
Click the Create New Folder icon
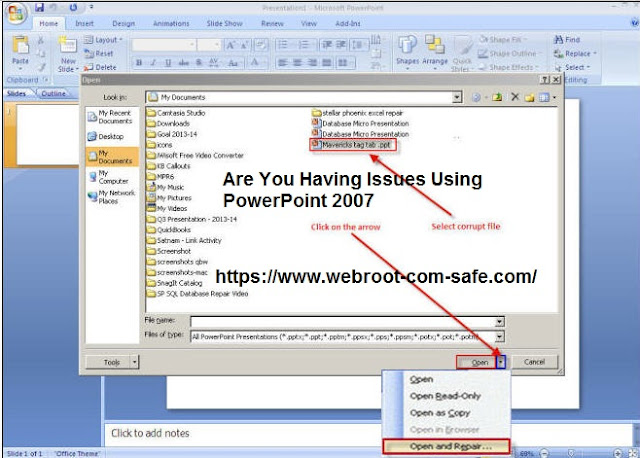click(x=529, y=97)
